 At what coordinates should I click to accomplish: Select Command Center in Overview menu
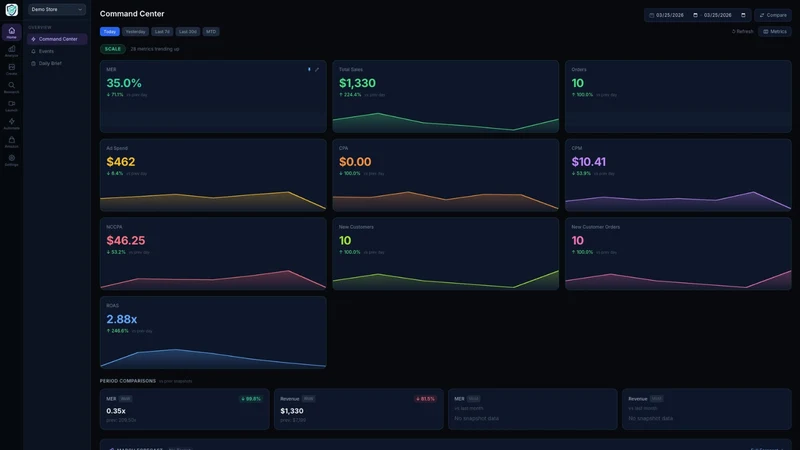pyautogui.click(x=57, y=39)
